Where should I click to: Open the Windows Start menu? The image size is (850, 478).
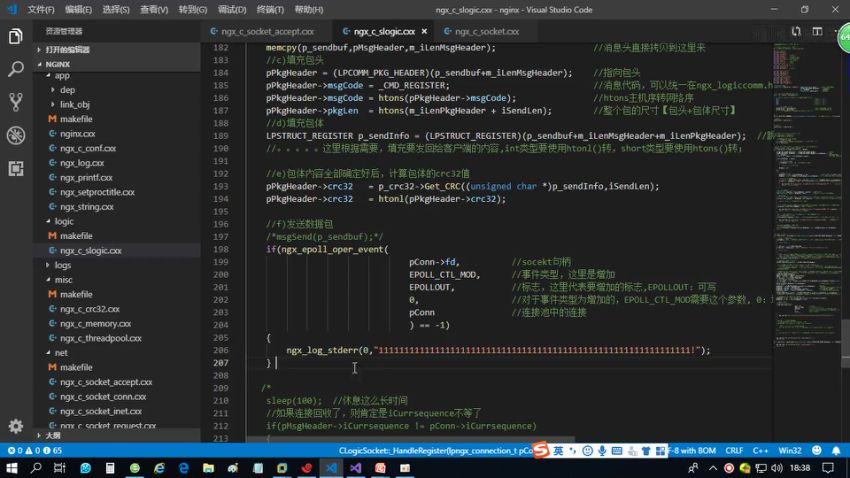(12, 468)
